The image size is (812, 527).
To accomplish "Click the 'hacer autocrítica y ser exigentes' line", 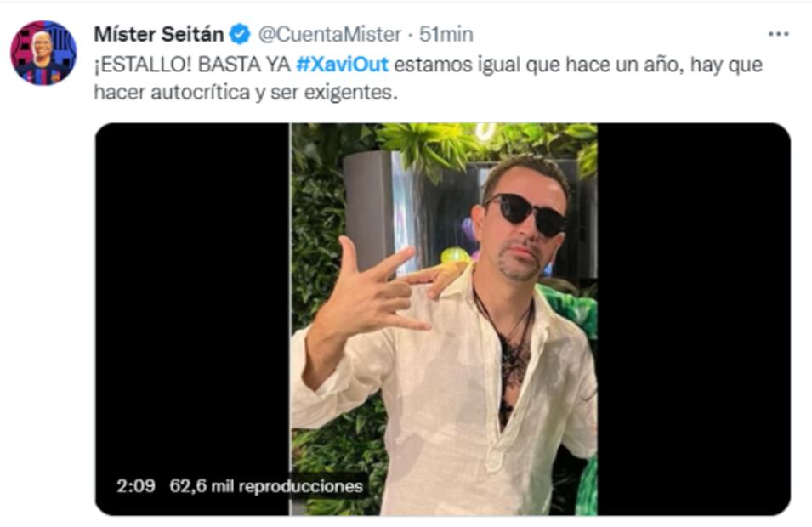I will tap(246, 92).
